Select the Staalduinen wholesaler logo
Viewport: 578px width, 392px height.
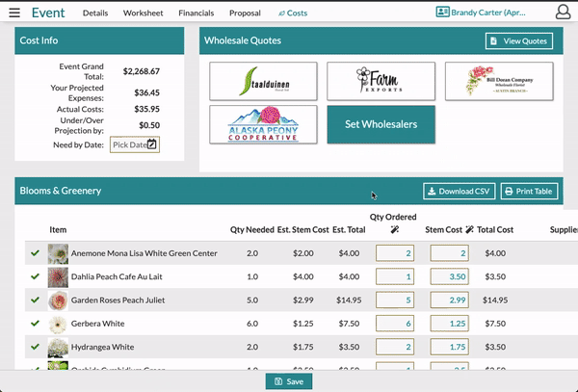click(x=263, y=81)
